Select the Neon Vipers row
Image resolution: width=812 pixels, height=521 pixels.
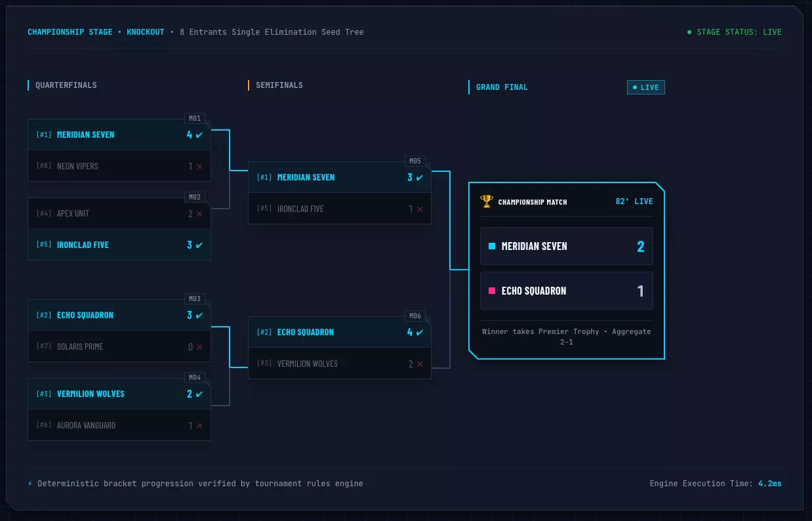point(119,166)
